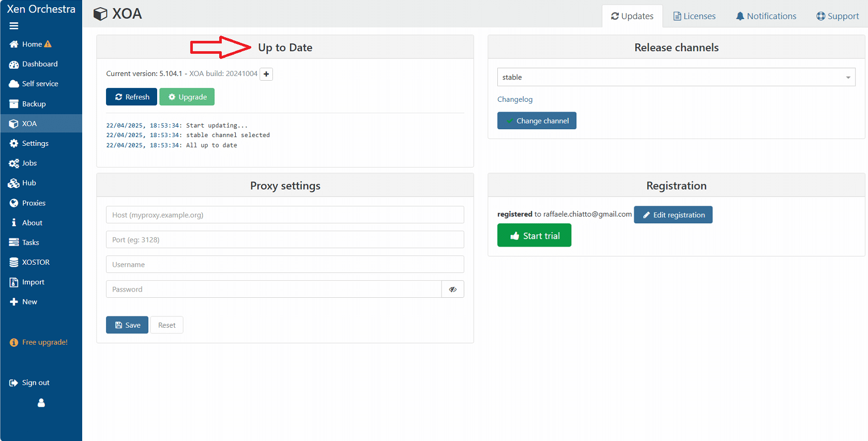Focus the proxy Password field
Screen dimensions: 868x441
click(x=273, y=289)
